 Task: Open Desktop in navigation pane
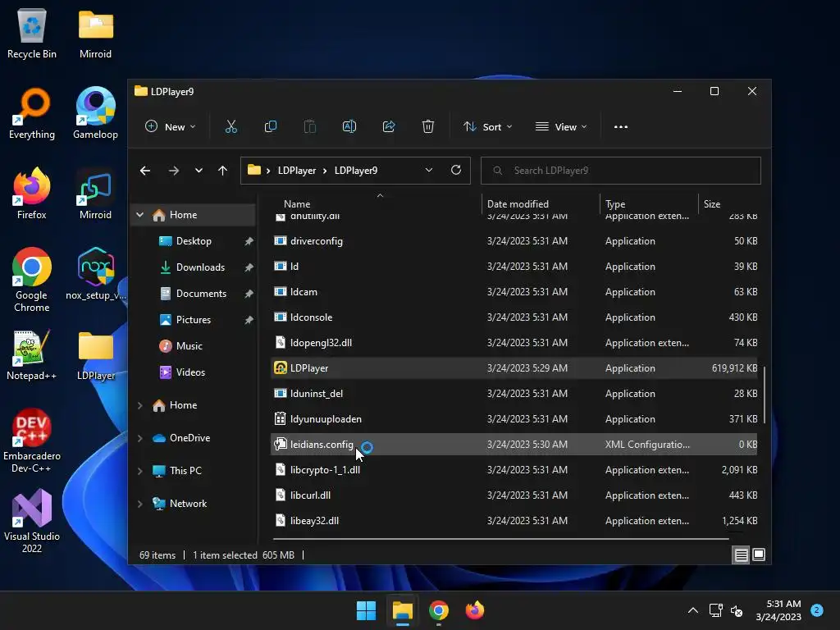[x=194, y=241]
